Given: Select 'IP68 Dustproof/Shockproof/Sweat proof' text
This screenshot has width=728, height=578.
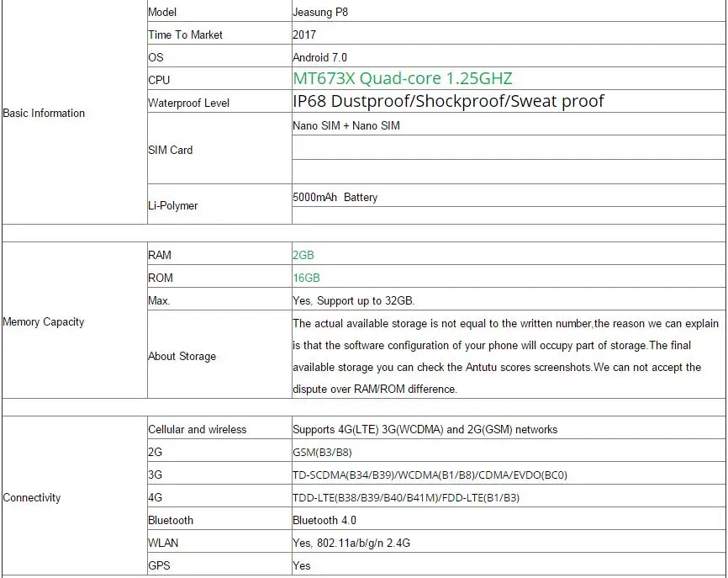Looking at the screenshot, I should coord(448,101).
